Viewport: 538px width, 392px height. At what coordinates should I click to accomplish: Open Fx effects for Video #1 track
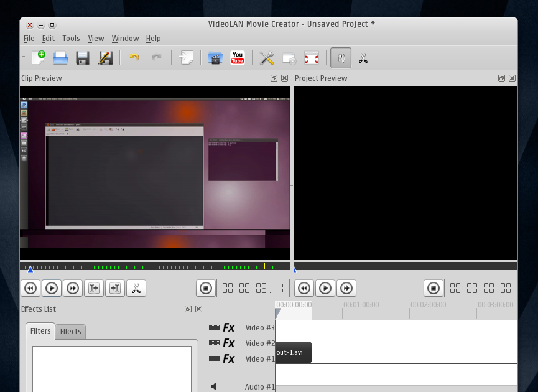click(x=228, y=358)
